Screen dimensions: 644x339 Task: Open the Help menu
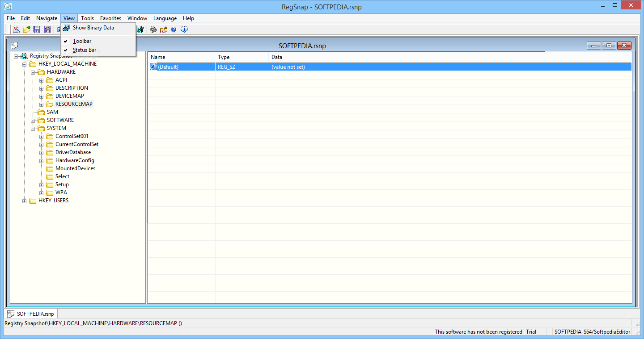(188, 18)
